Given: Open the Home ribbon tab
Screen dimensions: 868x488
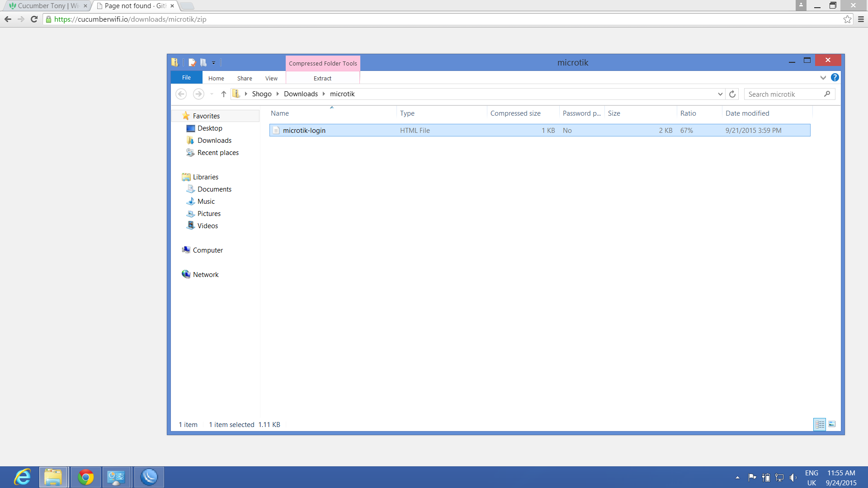Looking at the screenshot, I should click(x=216, y=78).
